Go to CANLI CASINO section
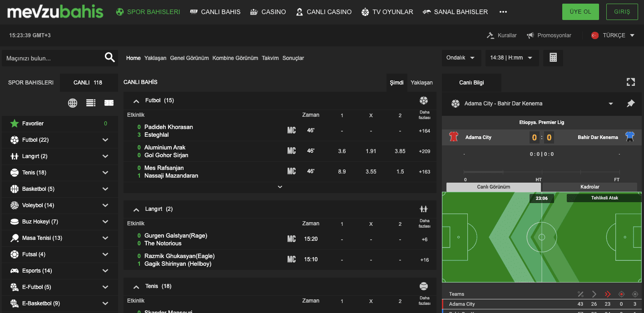Viewport: 644px width, 313px height. click(323, 12)
